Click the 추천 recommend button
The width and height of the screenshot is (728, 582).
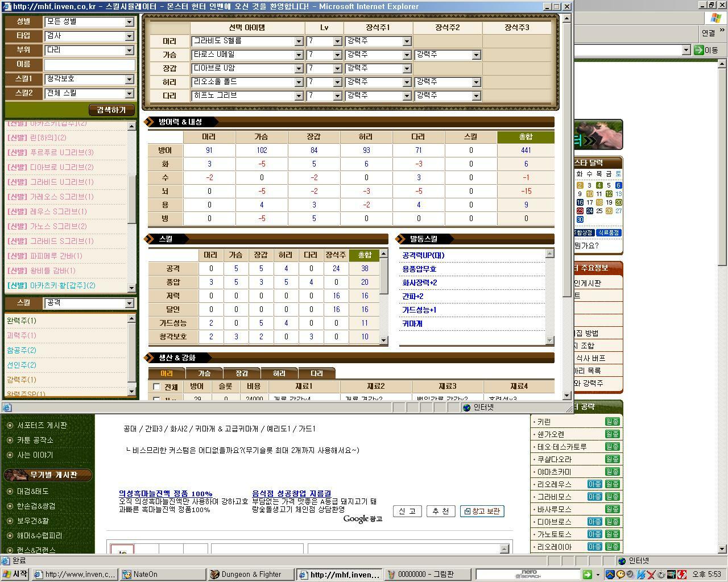440,511
